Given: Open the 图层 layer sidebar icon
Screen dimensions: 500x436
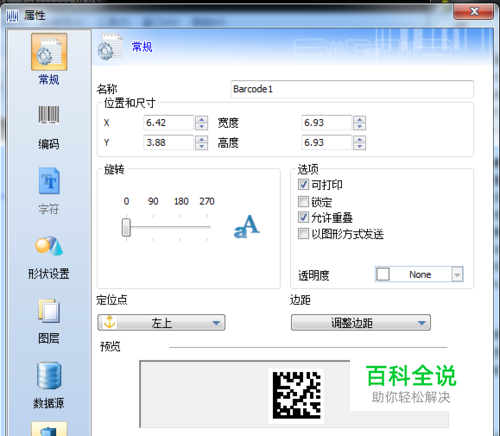Looking at the screenshot, I should click(x=49, y=311).
